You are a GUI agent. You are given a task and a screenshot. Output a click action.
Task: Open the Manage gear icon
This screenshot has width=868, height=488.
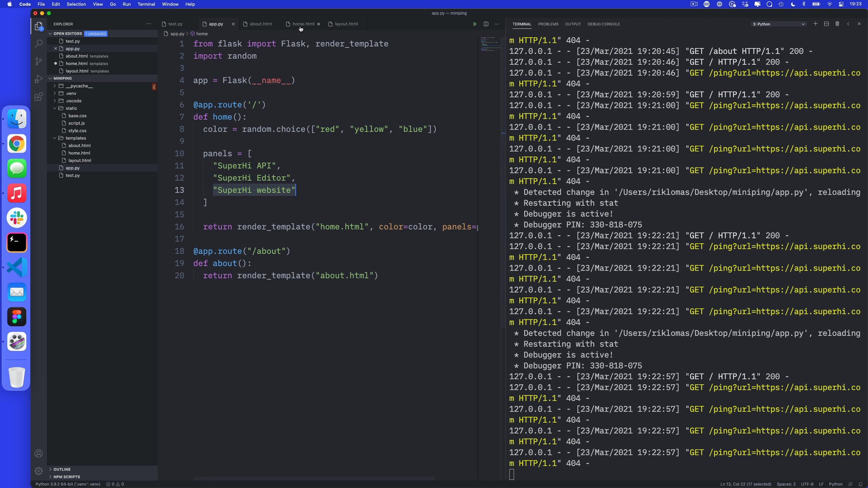[x=39, y=471]
